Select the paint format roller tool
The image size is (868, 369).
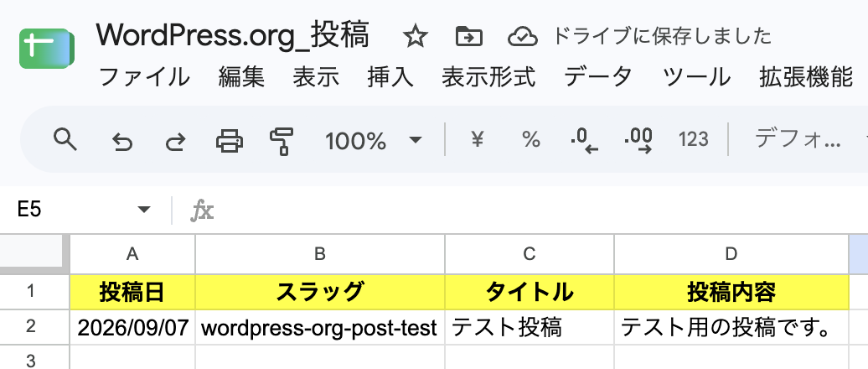point(282,141)
